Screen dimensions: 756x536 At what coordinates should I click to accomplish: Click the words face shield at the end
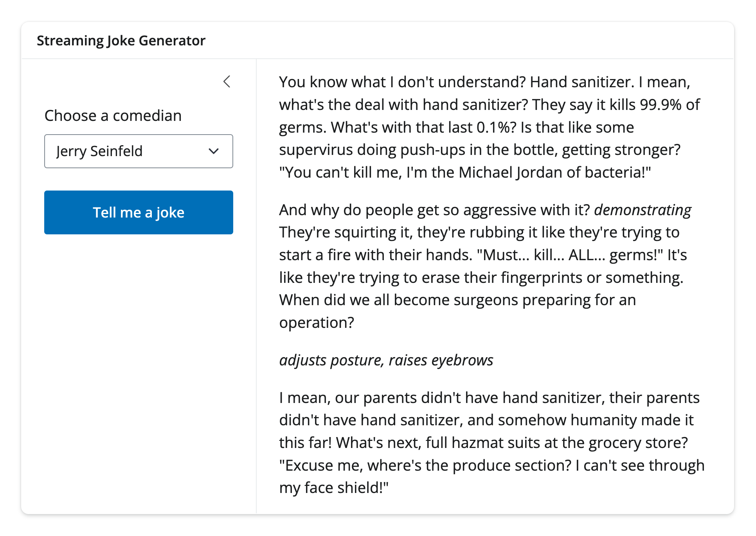click(342, 488)
